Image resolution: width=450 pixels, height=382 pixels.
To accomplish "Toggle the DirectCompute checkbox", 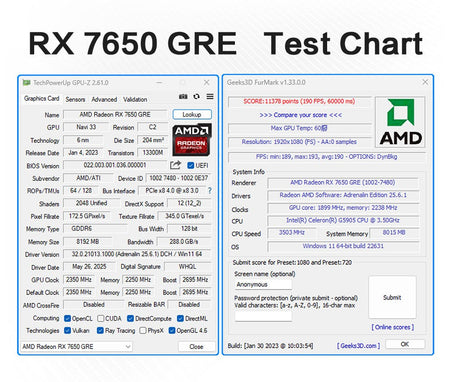I will (130, 318).
